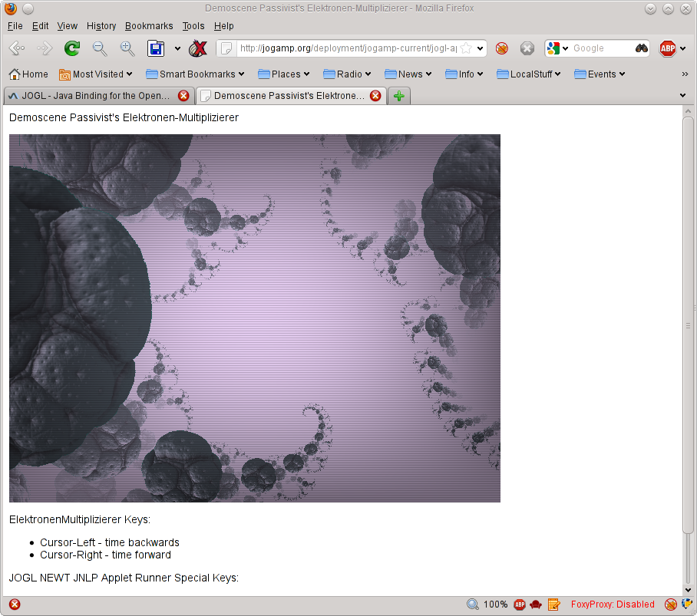Open the dropdown next to the save icon
Screen dimensions: 697x616
[177, 48]
